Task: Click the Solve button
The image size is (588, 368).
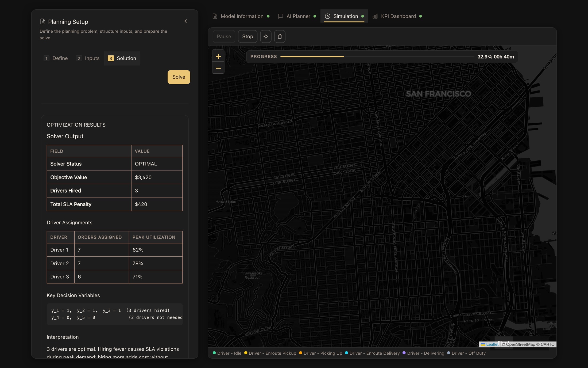Action: tap(179, 77)
